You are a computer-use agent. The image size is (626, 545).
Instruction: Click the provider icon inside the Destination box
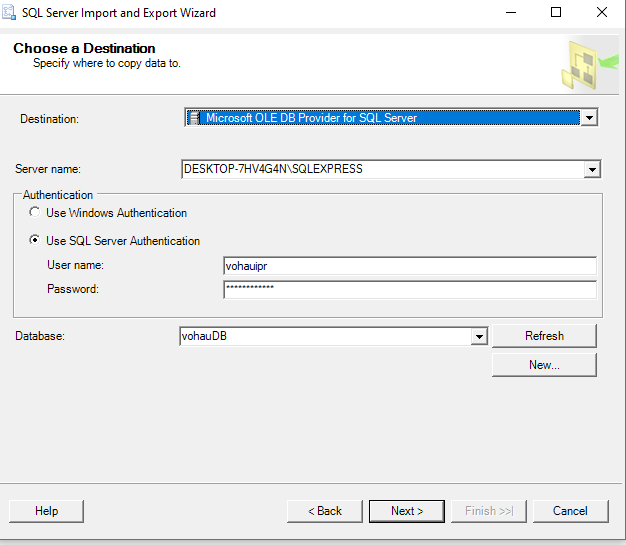click(x=194, y=118)
